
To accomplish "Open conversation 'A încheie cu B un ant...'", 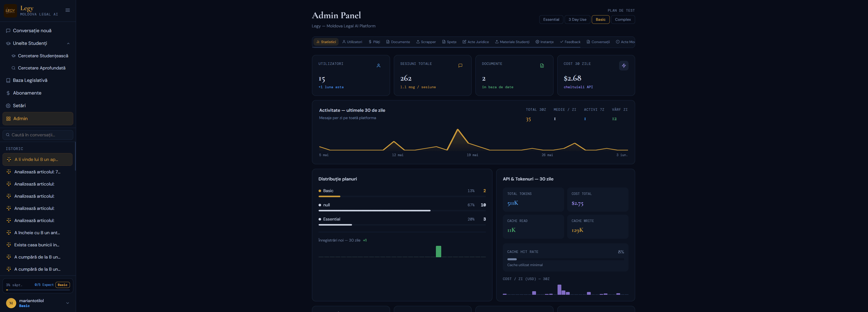I will tap(38, 232).
